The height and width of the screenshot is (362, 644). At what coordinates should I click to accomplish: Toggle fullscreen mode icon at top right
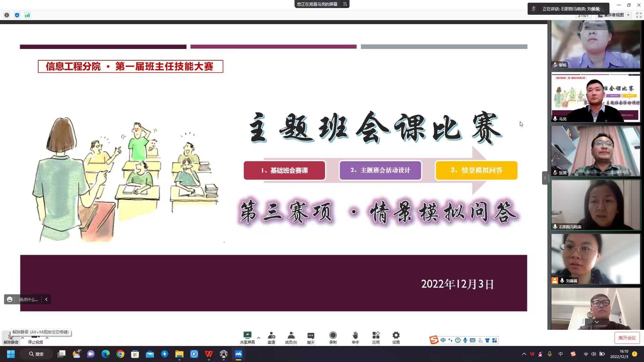click(x=639, y=15)
